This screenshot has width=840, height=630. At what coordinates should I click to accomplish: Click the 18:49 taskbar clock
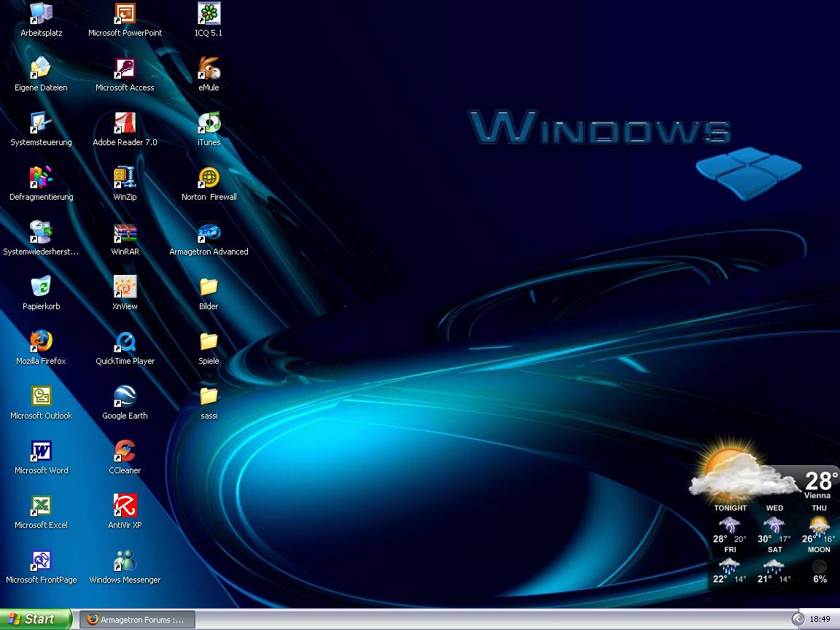[x=820, y=619]
